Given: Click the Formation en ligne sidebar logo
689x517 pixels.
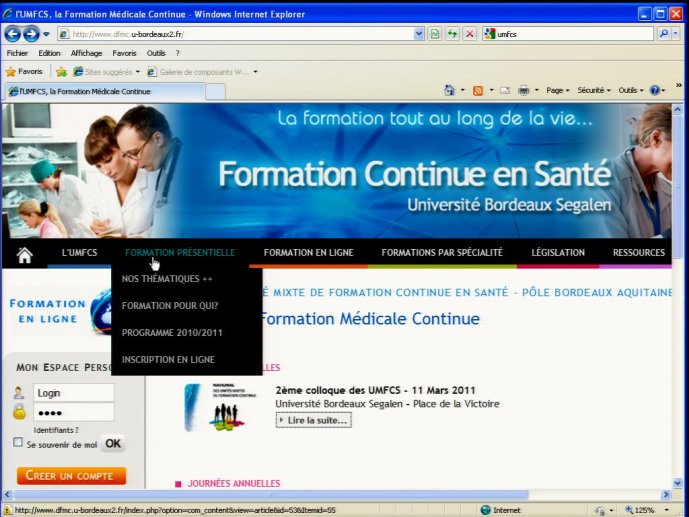Looking at the screenshot, I should click(x=59, y=311).
